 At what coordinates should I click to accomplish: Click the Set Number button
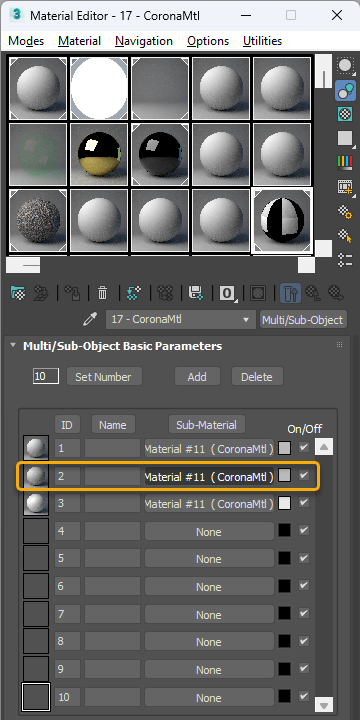pyautogui.click(x=104, y=377)
